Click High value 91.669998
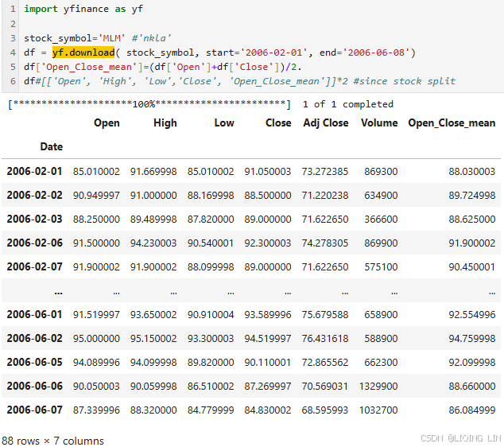This screenshot has width=504, height=447. pyautogui.click(x=153, y=172)
